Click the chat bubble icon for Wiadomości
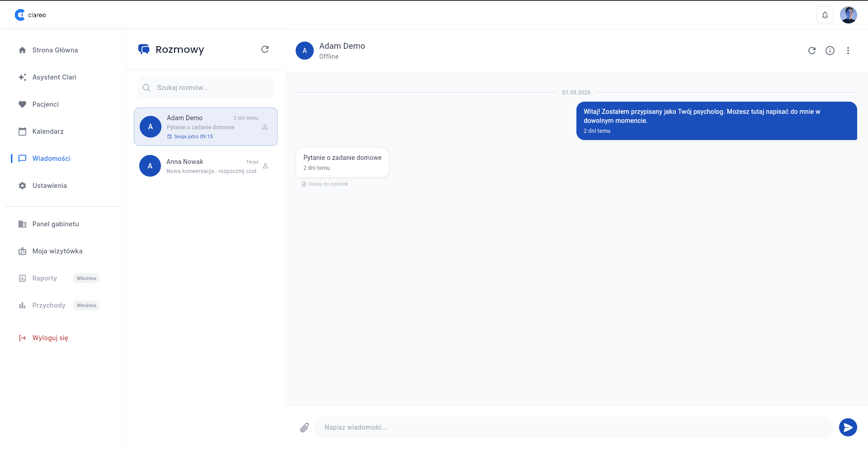This screenshot has height=449, width=868. [22, 159]
